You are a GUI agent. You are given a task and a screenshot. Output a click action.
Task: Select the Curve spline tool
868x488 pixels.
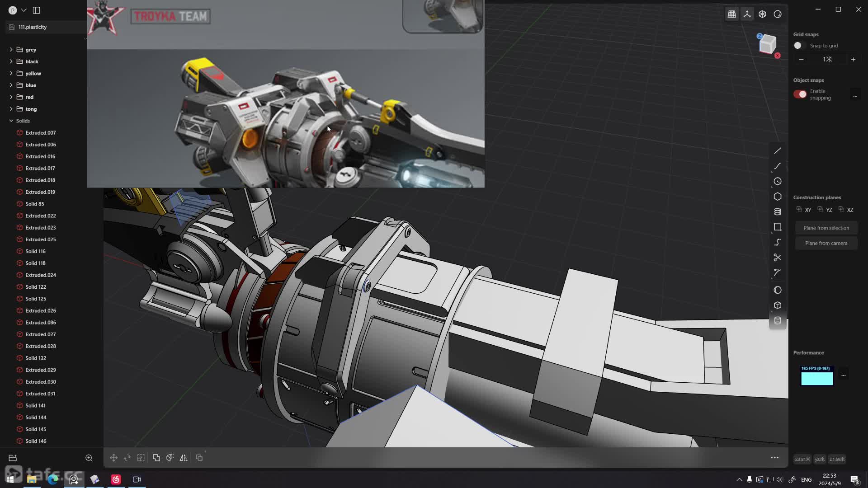777,166
